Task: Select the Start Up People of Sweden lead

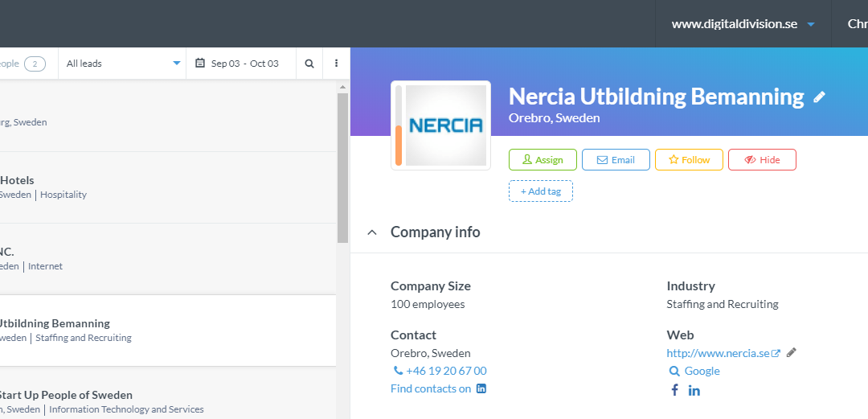Action: coord(168,393)
